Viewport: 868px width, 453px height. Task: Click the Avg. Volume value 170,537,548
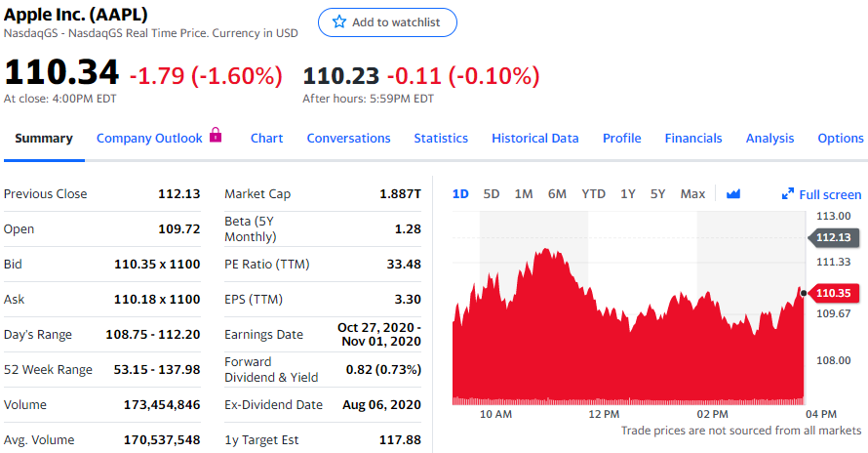(x=162, y=439)
